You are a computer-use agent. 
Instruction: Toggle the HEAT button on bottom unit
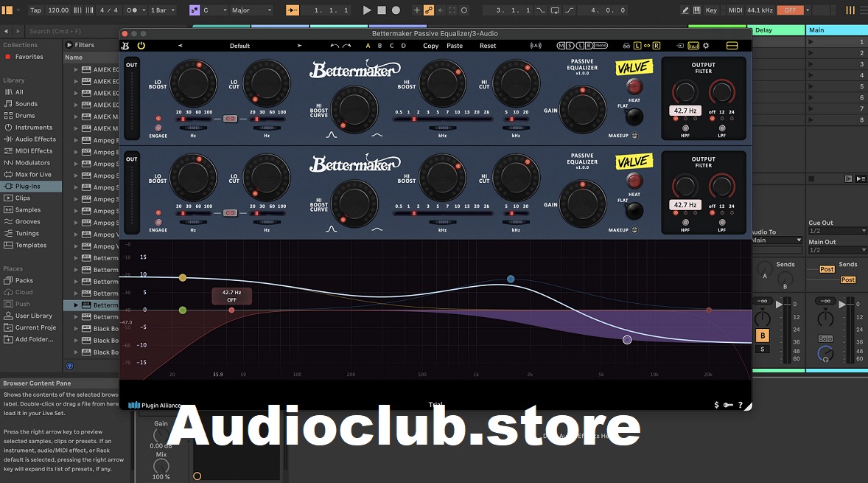coord(634,181)
